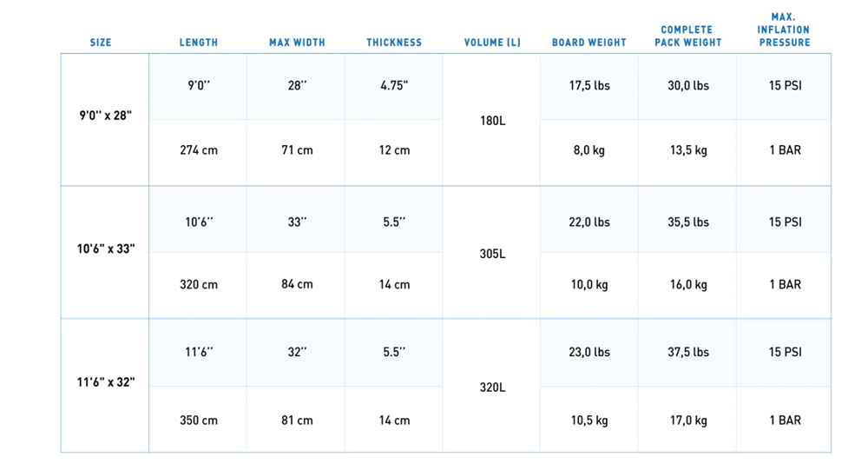Click the 11'6" x 32" size row label
Screen dimensions: 868x464
click(106, 382)
